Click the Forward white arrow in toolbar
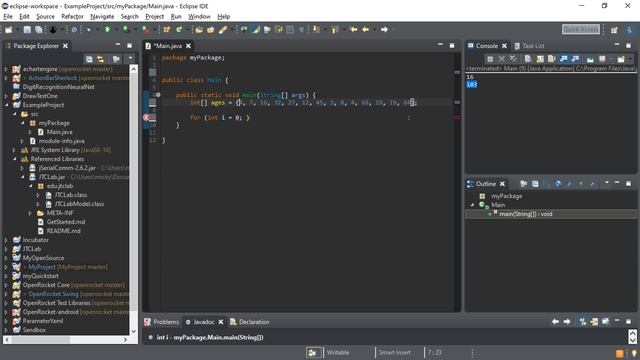 point(384,29)
